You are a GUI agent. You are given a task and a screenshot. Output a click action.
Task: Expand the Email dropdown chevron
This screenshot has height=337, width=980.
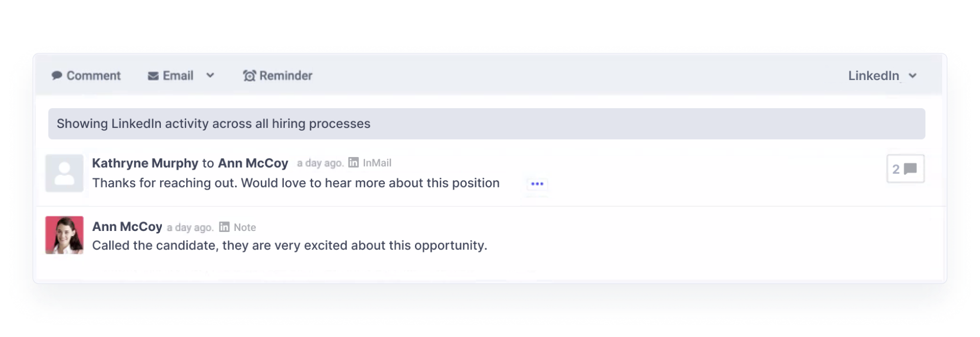click(210, 75)
